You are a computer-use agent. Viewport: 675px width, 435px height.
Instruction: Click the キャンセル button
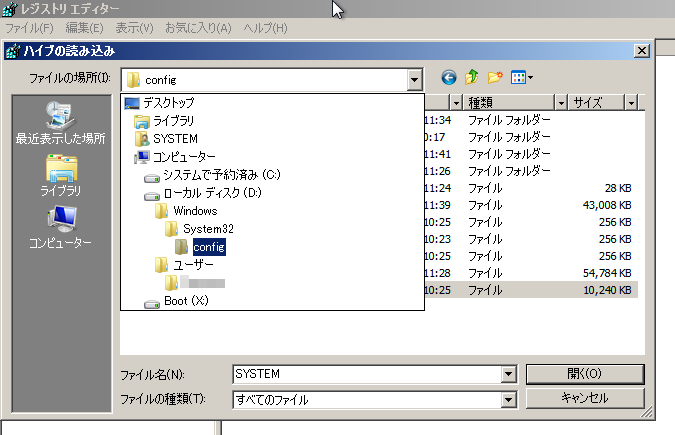click(x=582, y=398)
